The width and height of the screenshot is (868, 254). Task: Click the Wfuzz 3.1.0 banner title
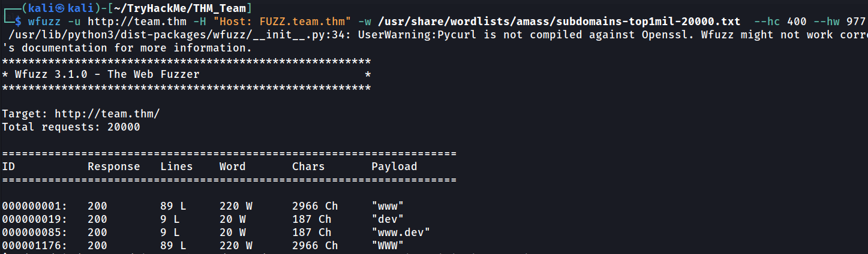tap(107, 74)
